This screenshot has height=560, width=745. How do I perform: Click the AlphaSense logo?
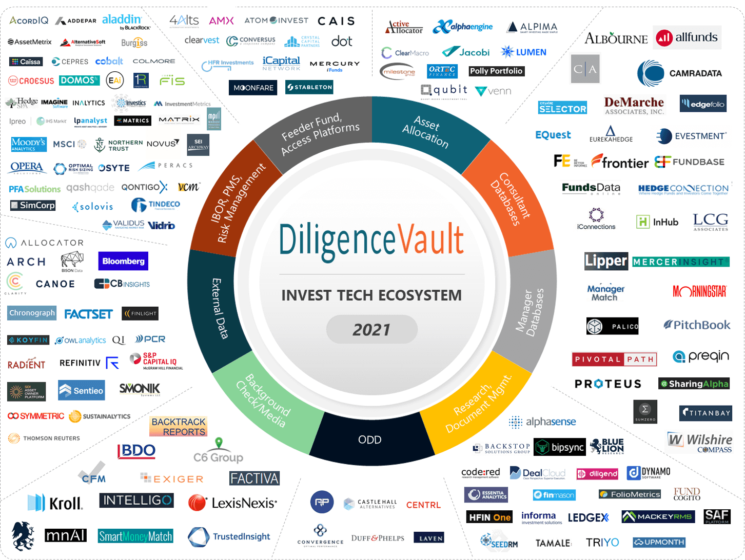click(542, 422)
